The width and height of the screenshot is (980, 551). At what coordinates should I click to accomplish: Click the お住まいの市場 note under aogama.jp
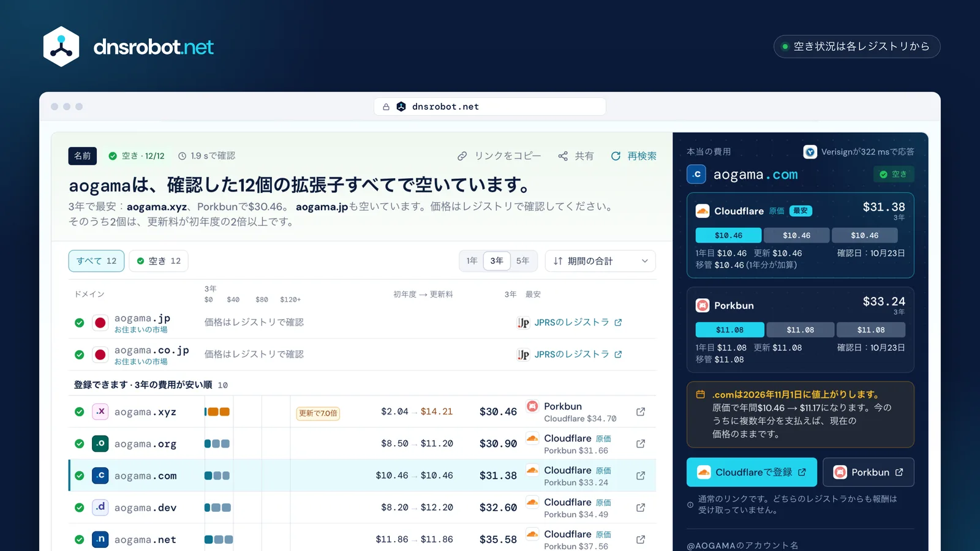click(141, 330)
